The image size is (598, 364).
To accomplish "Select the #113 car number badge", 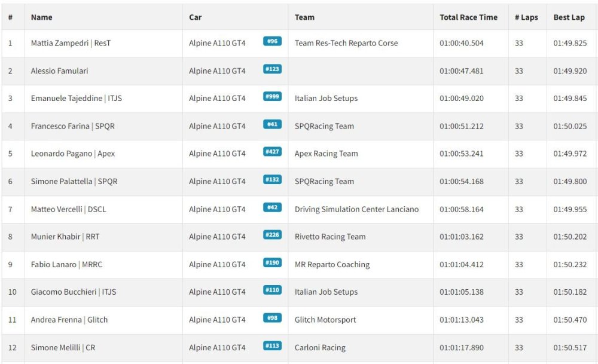I will (272, 345).
